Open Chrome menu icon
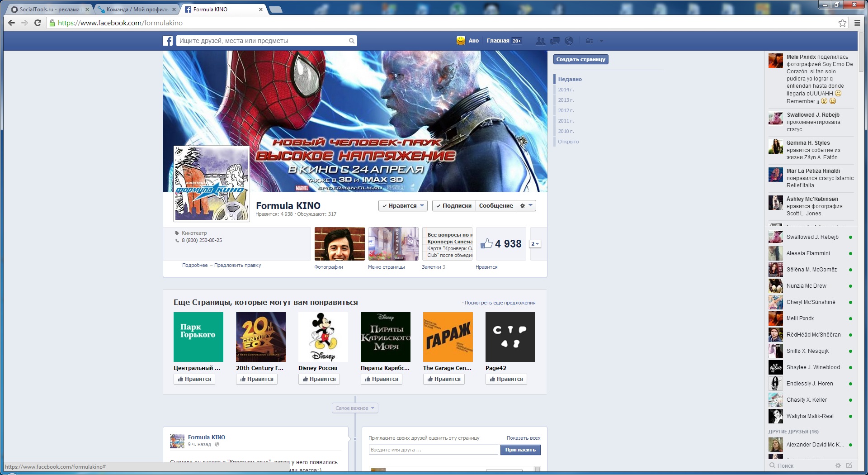 coord(857,23)
